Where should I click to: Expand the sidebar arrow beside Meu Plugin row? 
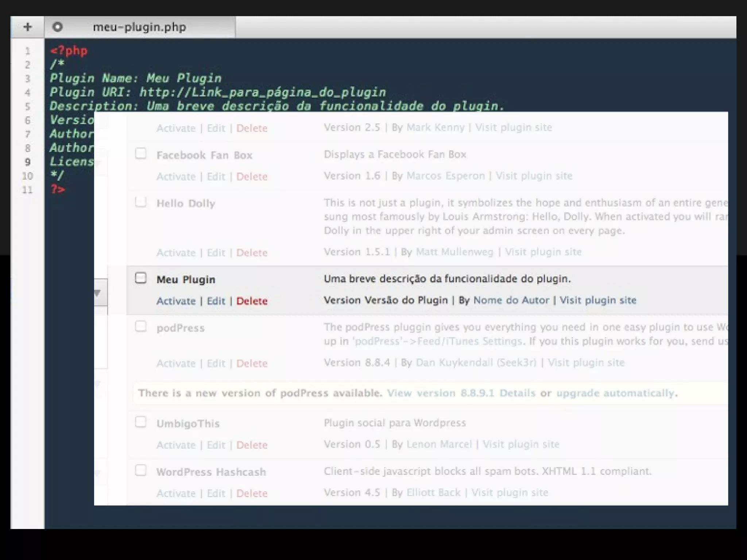point(97,293)
